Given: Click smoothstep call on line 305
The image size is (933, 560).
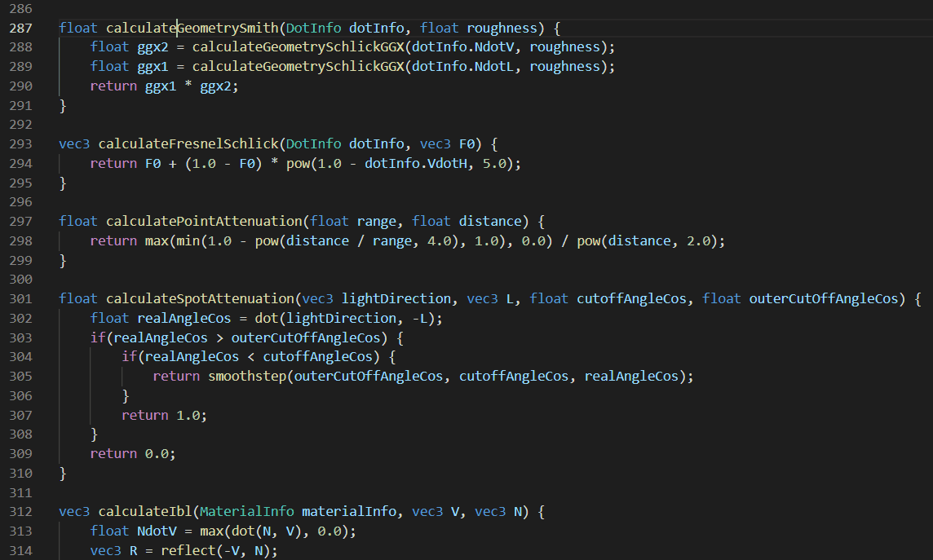Looking at the screenshot, I should (x=247, y=377).
